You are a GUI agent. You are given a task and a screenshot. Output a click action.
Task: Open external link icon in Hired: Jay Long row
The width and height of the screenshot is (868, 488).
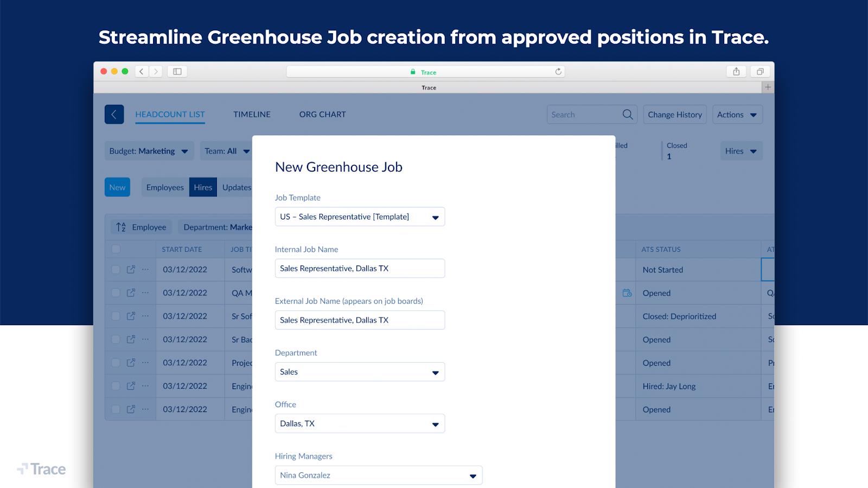pyautogui.click(x=131, y=386)
